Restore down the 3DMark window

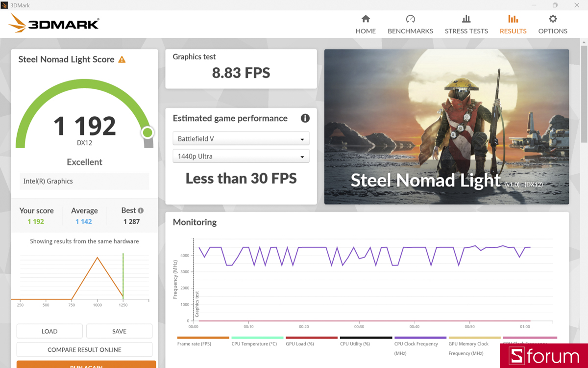point(555,5)
